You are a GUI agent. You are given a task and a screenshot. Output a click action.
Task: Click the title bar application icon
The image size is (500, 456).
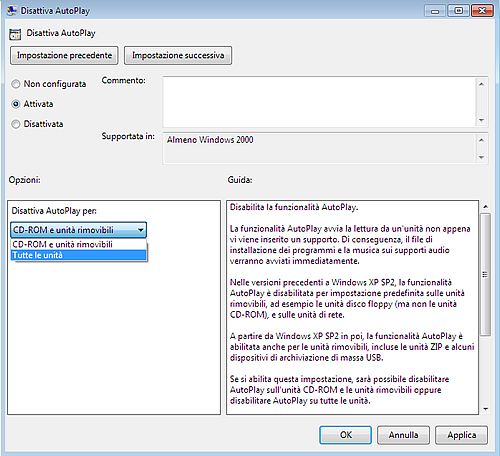(x=12, y=11)
